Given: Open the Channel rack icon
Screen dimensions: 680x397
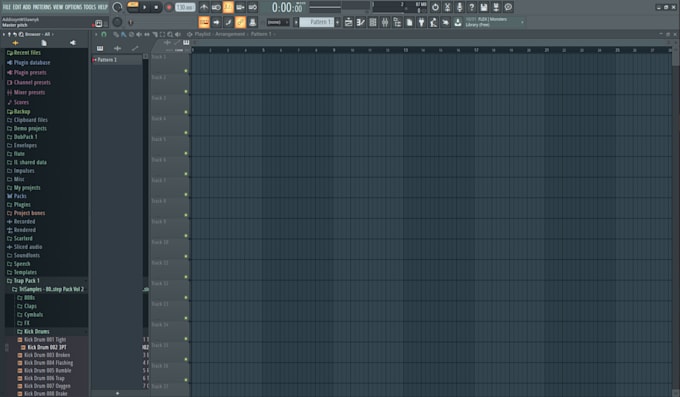Looking at the screenshot, I should click(373, 22).
